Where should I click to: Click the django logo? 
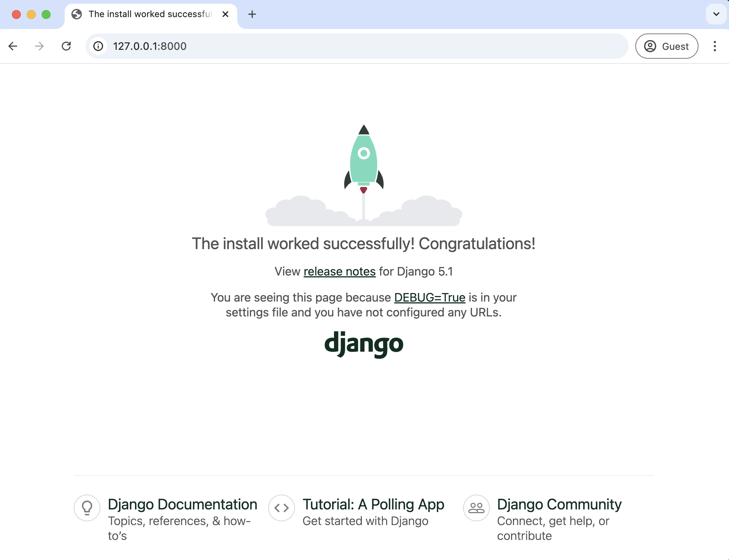click(x=364, y=344)
